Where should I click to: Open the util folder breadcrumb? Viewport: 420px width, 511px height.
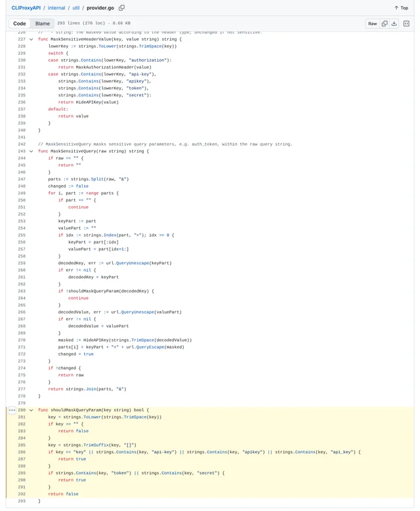tap(76, 8)
